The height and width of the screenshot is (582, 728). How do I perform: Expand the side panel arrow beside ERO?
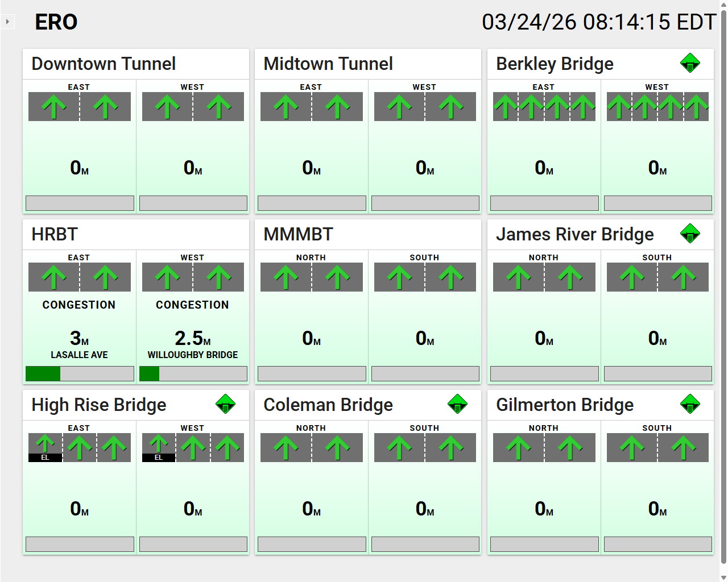7,22
